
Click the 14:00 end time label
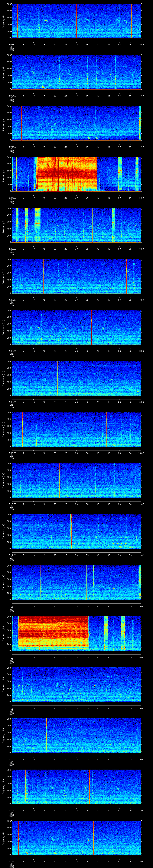(141, 657)
